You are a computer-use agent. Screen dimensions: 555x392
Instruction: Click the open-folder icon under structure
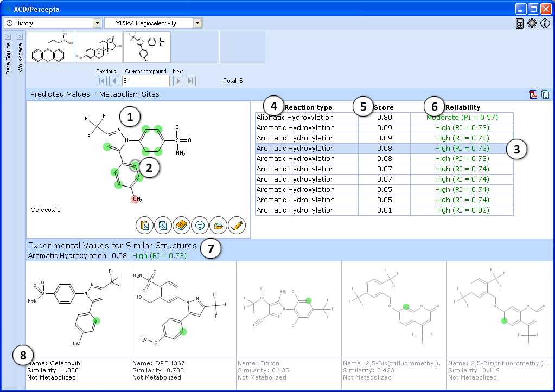[219, 225]
